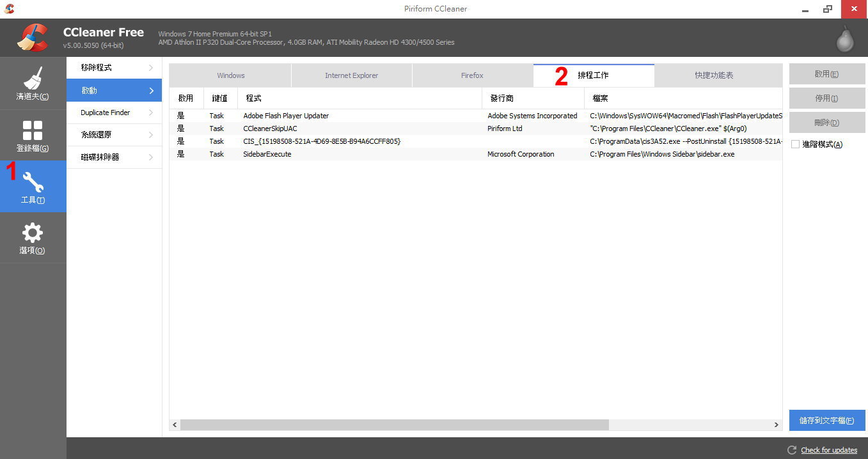Click the CCleaner.exe file path cell
Image resolution: width=868 pixels, height=459 pixels.
pos(668,128)
